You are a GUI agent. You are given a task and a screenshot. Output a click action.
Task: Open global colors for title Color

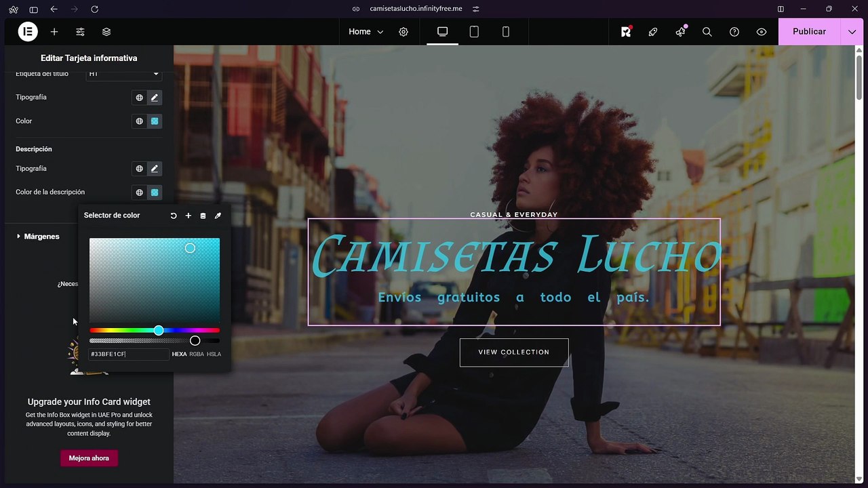139,121
